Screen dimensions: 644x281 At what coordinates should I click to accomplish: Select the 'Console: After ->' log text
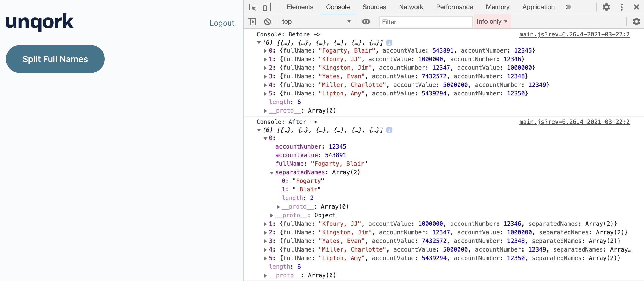click(287, 122)
